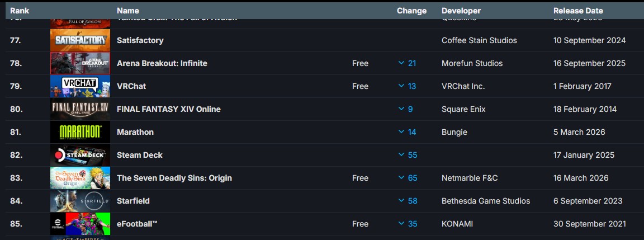Click the release date 16 March 2026
Viewport: 644px width, 240px height.
pos(581,178)
